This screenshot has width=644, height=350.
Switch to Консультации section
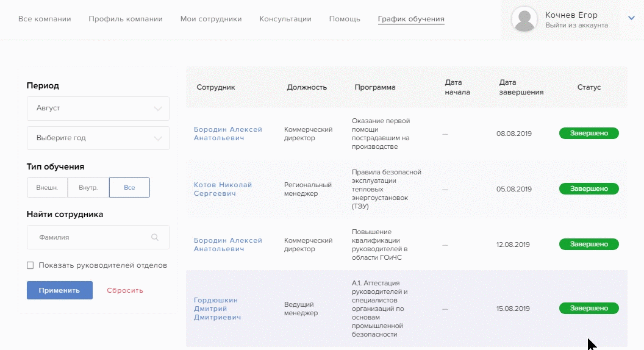click(x=285, y=19)
